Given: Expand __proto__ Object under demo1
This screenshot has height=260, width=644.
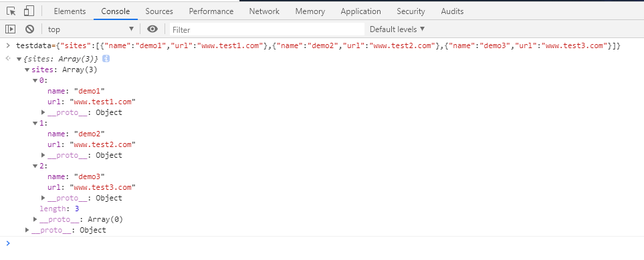Looking at the screenshot, I should [43, 112].
